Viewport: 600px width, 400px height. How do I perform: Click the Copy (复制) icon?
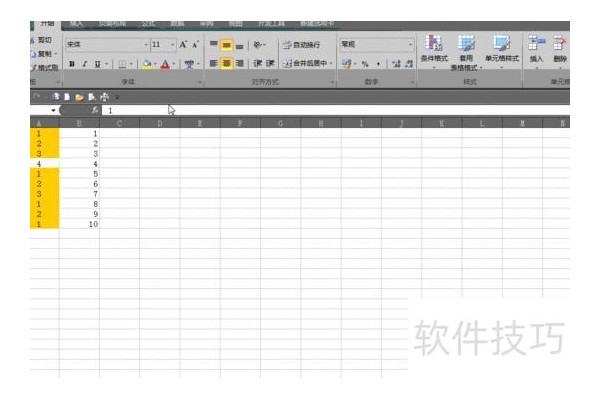pos(33,54)
